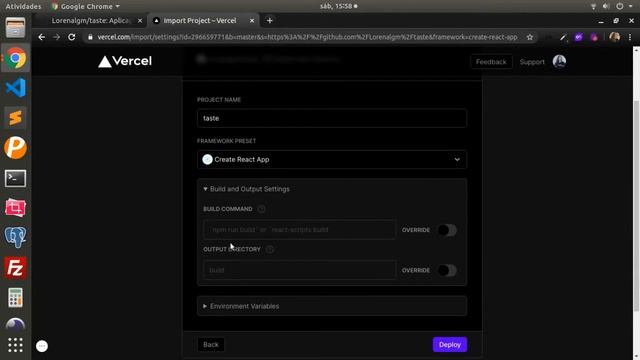Launch Visual Studio Code from dock
The image size is (640, 360).
coord(16,88)
